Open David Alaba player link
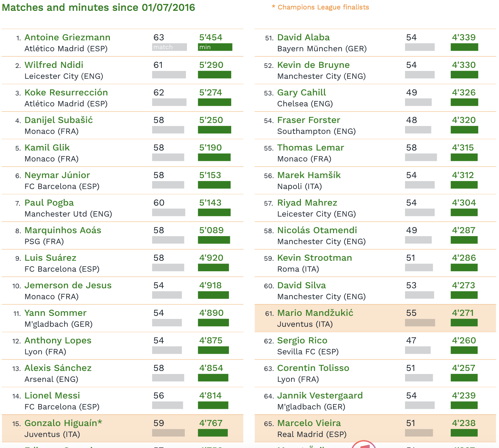499x448 pixels. (x=303, y=38)
